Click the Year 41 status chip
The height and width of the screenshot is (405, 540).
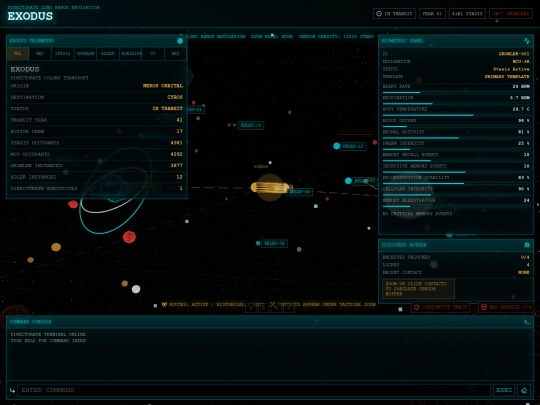[432, 14]
